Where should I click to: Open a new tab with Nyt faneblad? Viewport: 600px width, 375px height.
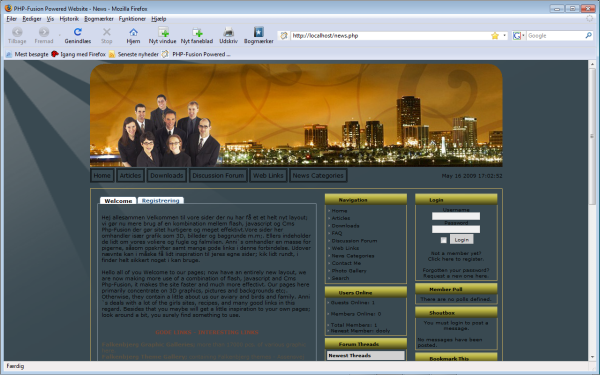pos(197,32)
